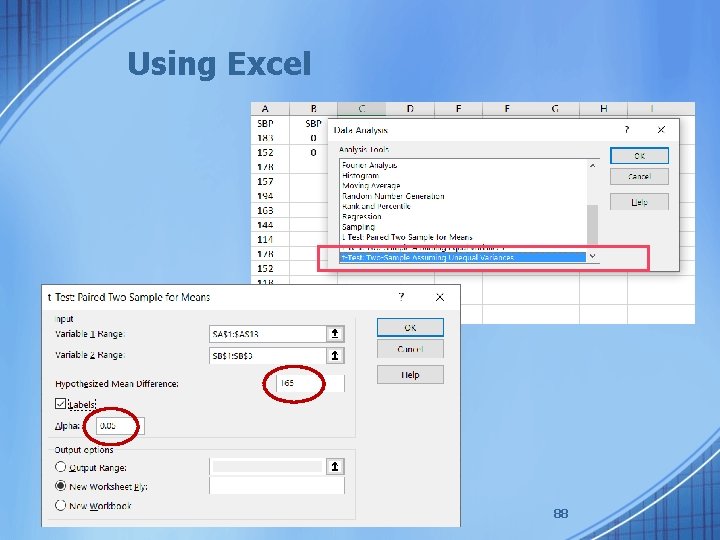
Task: Click Help in the Data Analysis dialog
Action: click(639, 202)
